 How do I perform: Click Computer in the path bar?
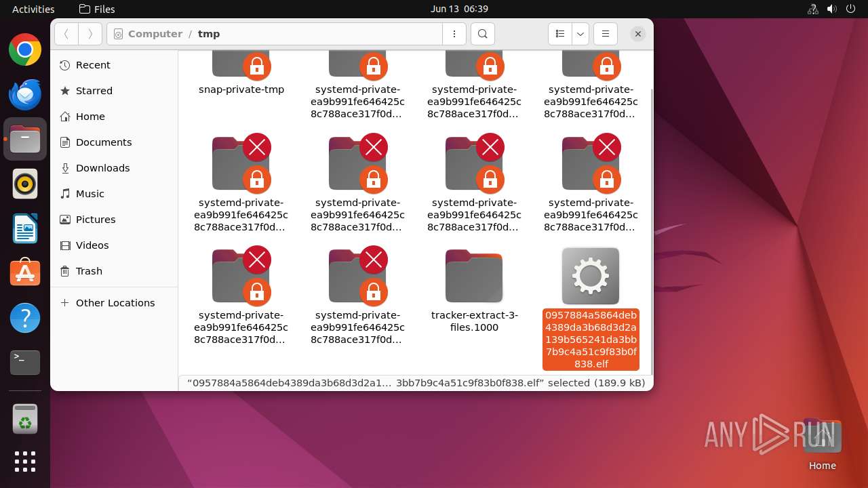click(155, 34)
